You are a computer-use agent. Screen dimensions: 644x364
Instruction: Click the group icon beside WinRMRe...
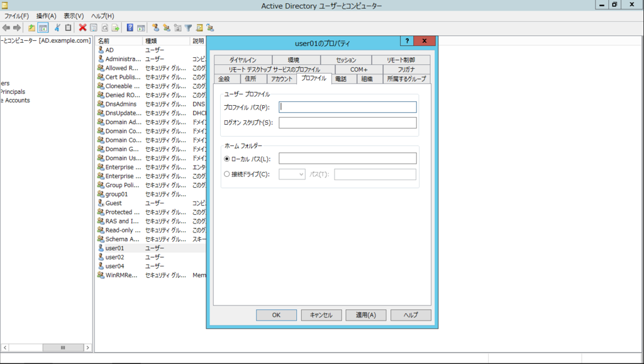(101, 275)
